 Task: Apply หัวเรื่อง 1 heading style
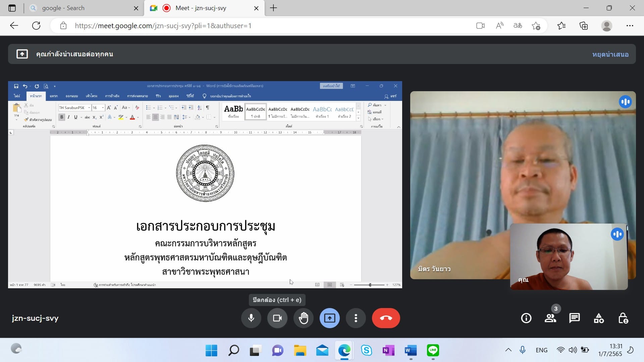(322, 112)
